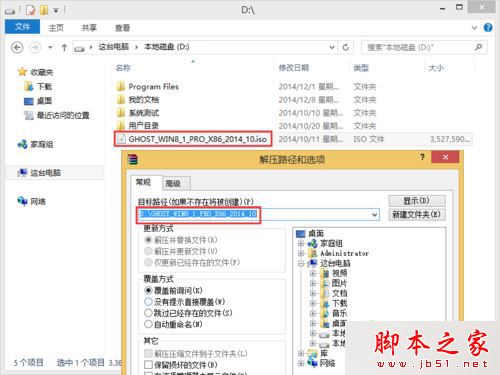Open the 查看 ribbon tab
This screenshot has height=375, width=500.
pyautogui.click(x=122, y=28)
